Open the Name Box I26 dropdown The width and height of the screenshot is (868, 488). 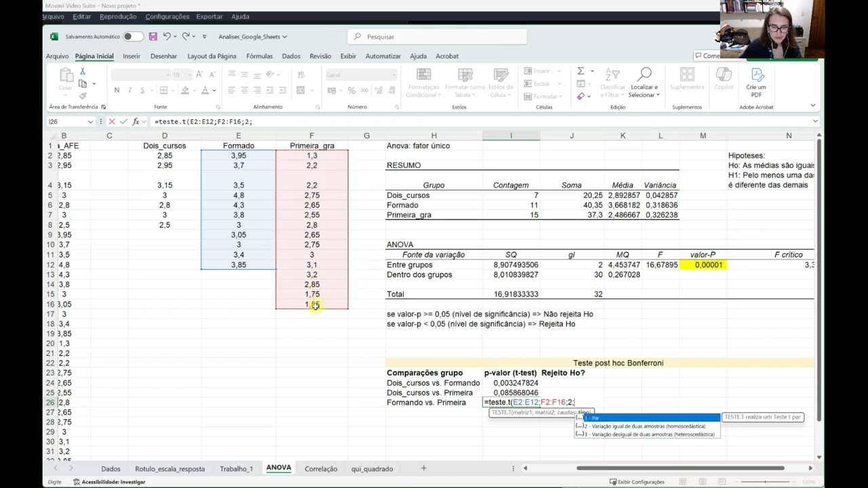click(90, 122)
